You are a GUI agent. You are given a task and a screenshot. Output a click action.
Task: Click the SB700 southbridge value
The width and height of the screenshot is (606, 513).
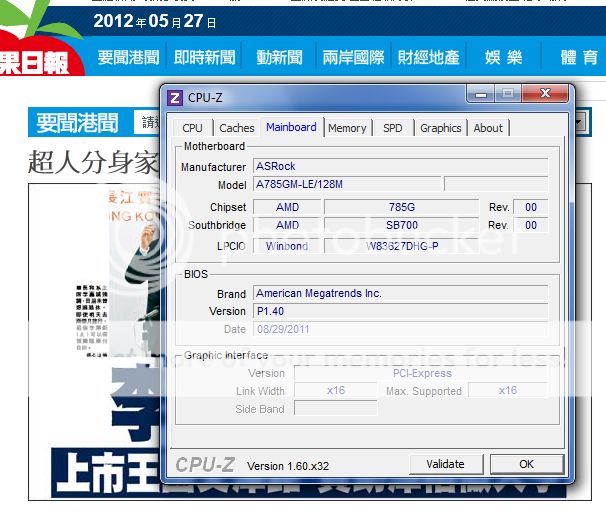(x=402, y=225)
